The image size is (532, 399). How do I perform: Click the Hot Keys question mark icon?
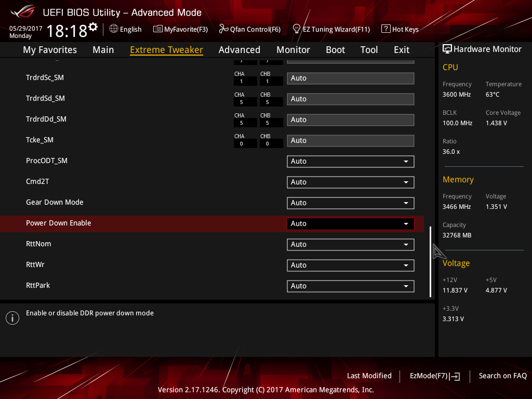pyautogui.click(x=385, y=29)
